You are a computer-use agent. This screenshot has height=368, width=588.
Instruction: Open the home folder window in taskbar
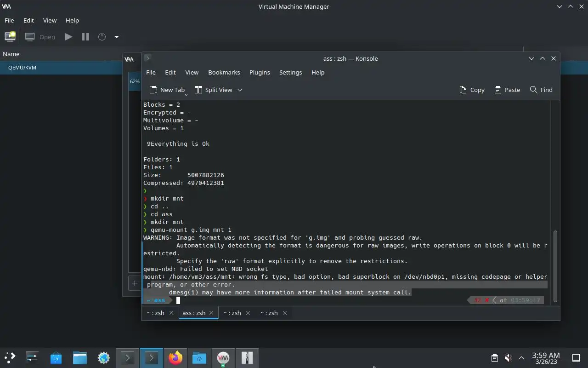(x=199, y=358)
